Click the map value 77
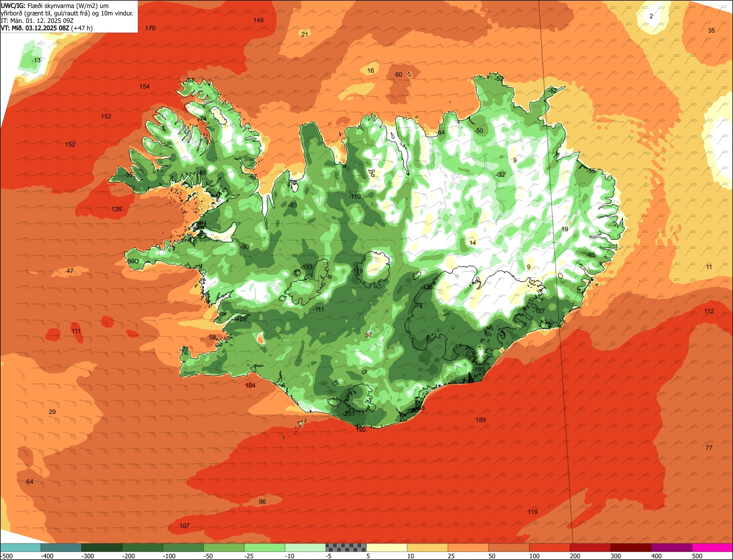The image size is (733, 560). [709, 448]
